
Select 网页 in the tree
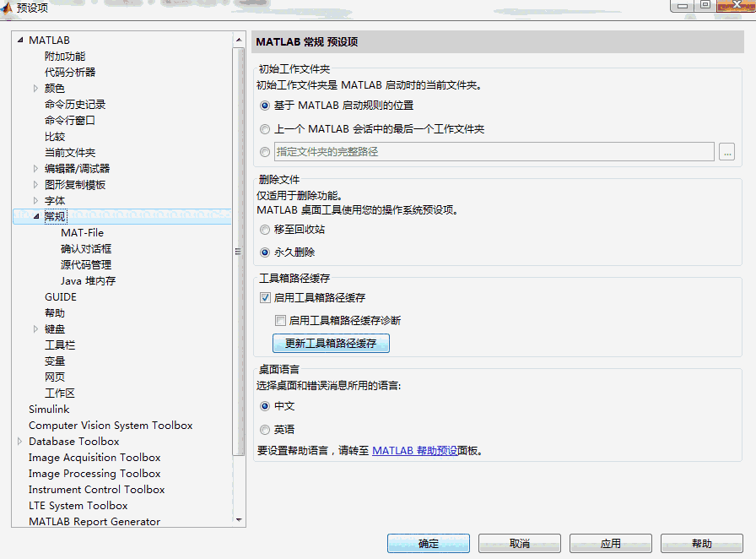tap(55, 377)
